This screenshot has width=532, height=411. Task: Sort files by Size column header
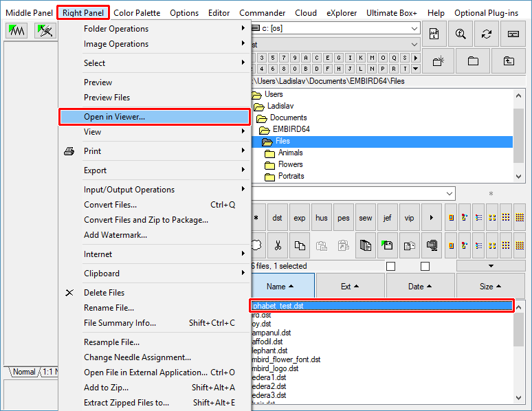[491, 287]
